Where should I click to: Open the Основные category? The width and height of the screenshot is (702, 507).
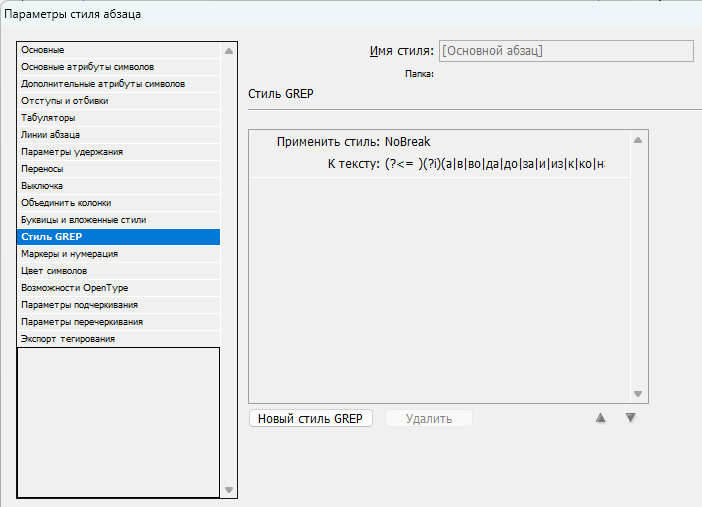(x=43, y=50)
